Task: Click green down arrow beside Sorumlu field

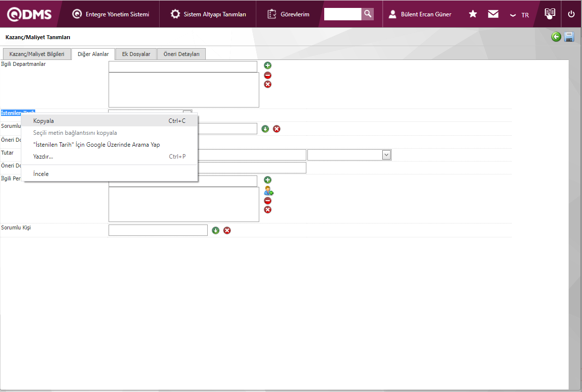Action: coord(265,129)
